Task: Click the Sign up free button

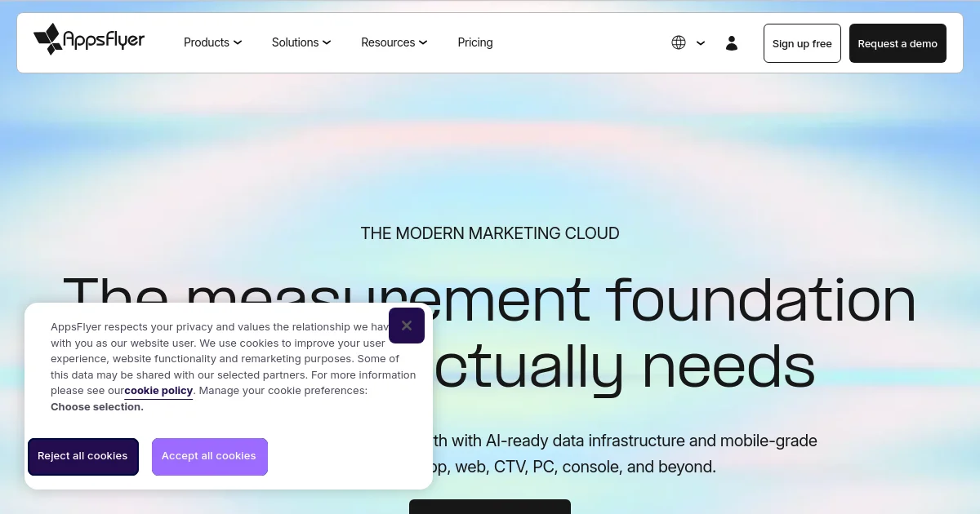Action: [x=802, y=43]
